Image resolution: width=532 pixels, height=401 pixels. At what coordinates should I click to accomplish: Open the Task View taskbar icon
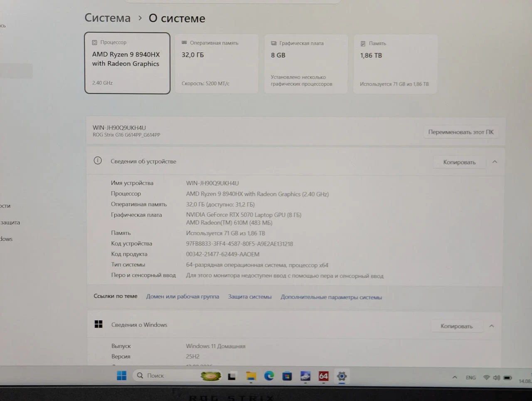(232, 376)
